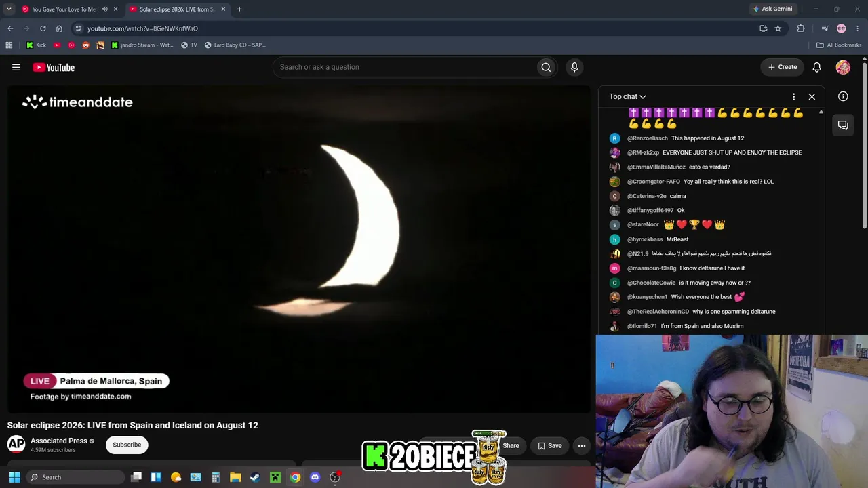Open the Chrome apps grid in bookmarks bar
The image size is (868, 488).
pyautogui.click(x=9, y=45)
